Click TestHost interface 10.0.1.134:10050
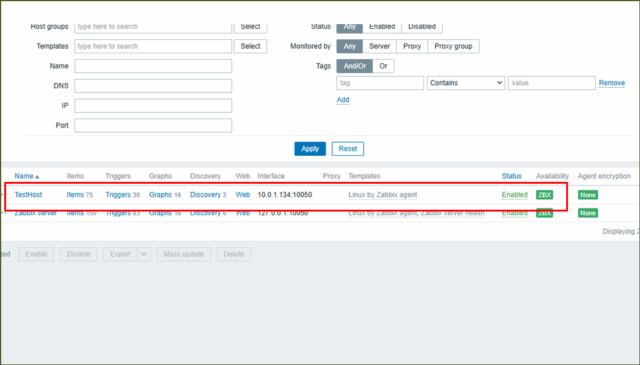The width and height of the screenshot is (640, 365). pyautogui.click(x=285, y=195)
